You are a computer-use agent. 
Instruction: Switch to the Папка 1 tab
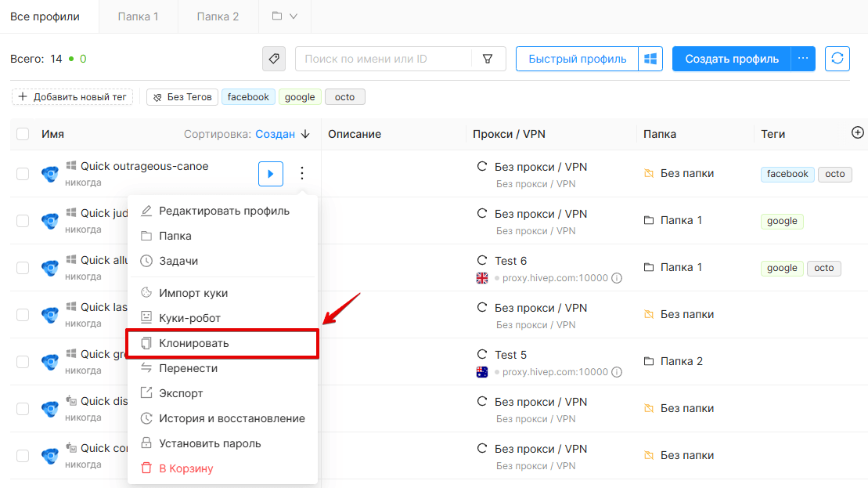tap(139, 16)
